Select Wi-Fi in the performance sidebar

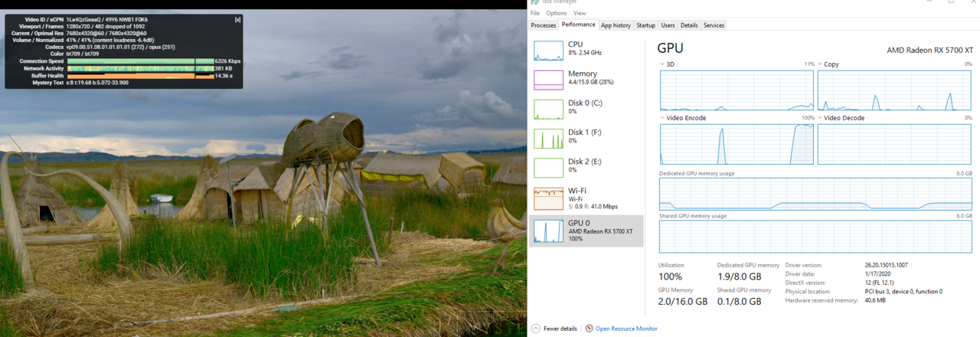point(586,198)
